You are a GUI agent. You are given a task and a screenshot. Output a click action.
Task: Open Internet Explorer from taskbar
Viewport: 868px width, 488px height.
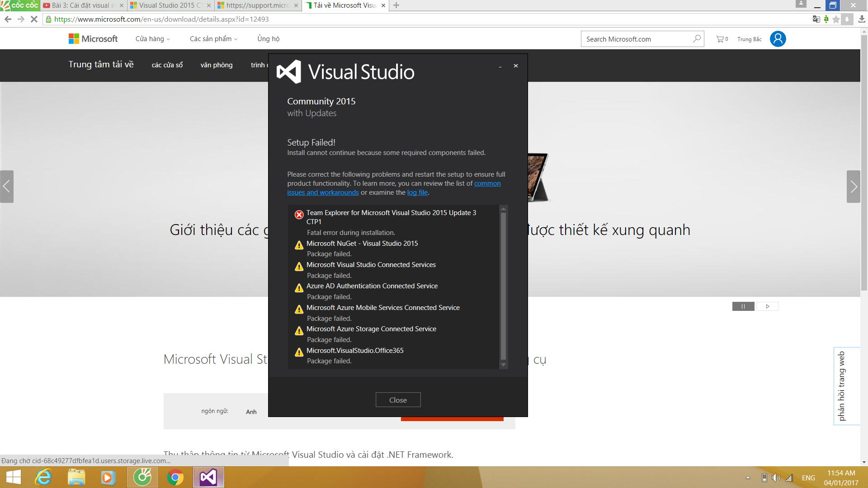click(x=44, y=478)
